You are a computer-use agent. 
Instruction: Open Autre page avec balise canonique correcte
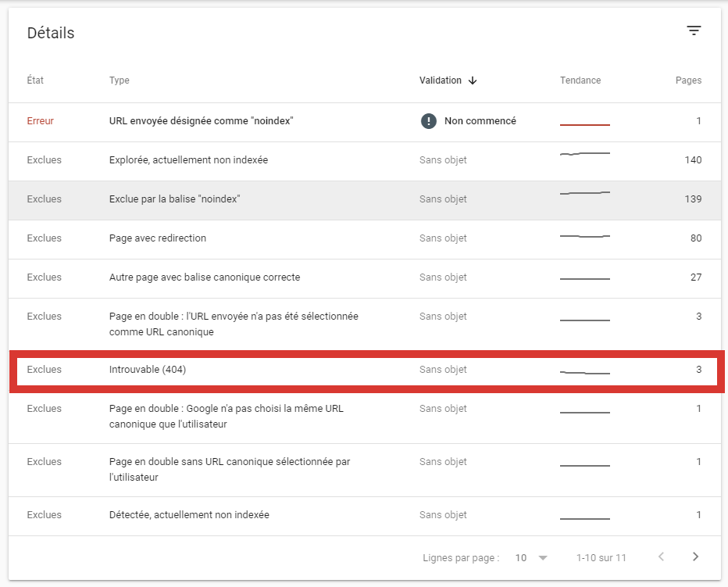(x=205, y=277)
